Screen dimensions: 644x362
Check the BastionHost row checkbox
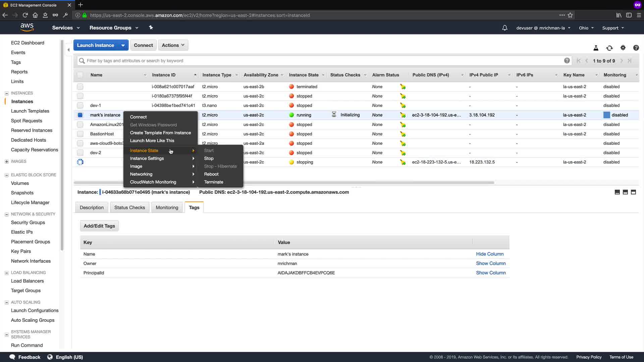click(x=80, y=134)
